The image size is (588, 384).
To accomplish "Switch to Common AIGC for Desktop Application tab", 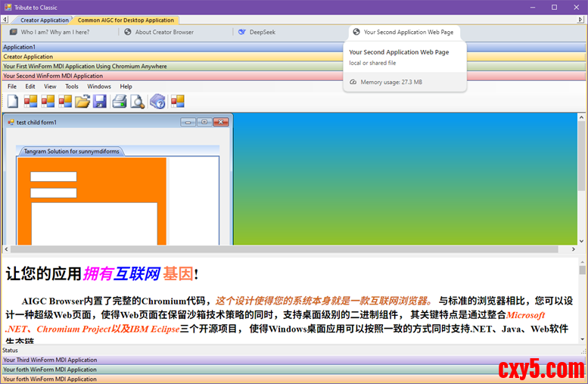I will point(126,20).
